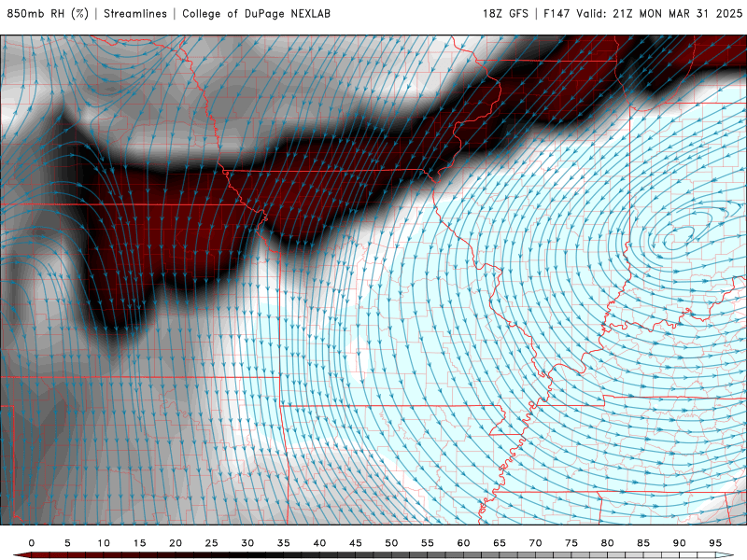Click the 'F147' forecast hour text
Image resolution: width=747 pixels, height=560 pixels.
tap(557, 14)
